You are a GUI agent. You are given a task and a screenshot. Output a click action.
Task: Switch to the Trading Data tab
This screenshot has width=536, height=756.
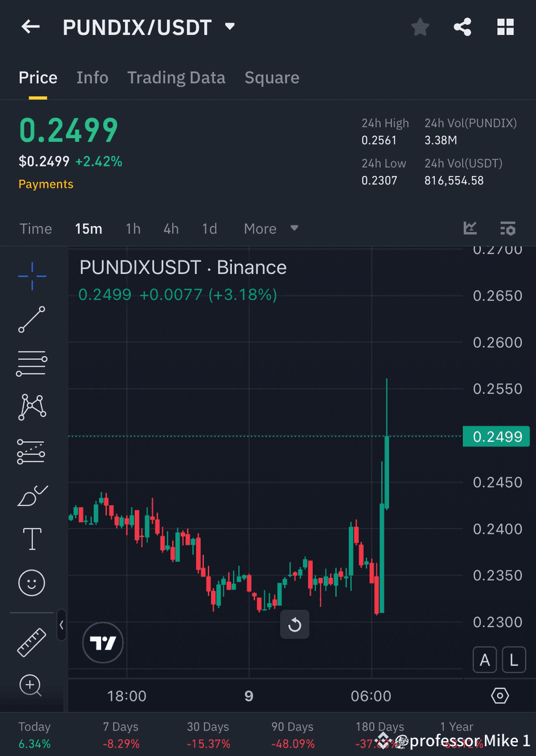click(176, 77)
